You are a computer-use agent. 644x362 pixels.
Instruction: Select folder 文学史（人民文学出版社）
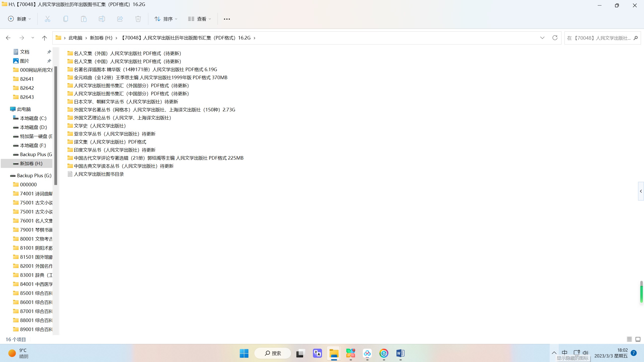(97, 126)
